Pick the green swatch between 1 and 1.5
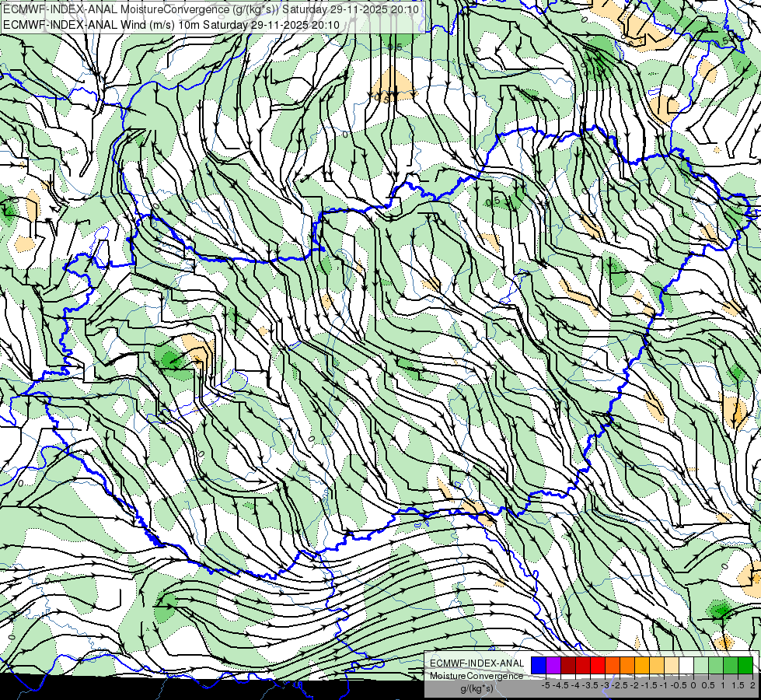This screenshot has height=700, width=761. 731,665
